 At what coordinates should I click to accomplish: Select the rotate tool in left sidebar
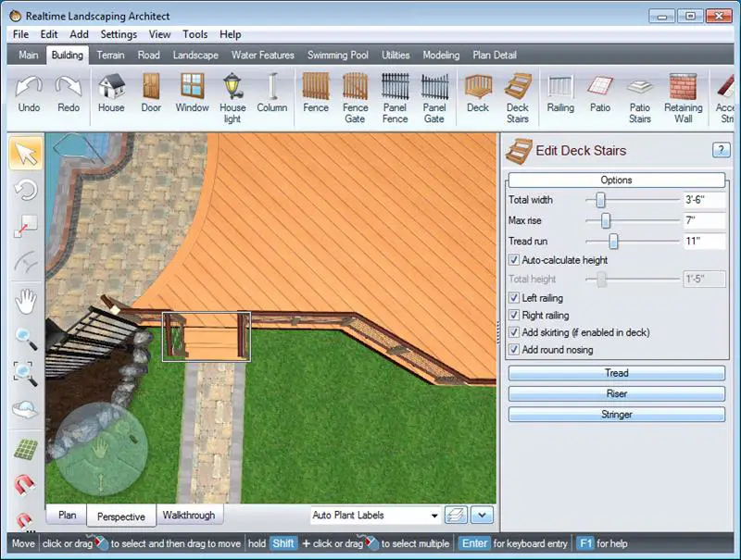pyautogui.click(x=26, y=190)
